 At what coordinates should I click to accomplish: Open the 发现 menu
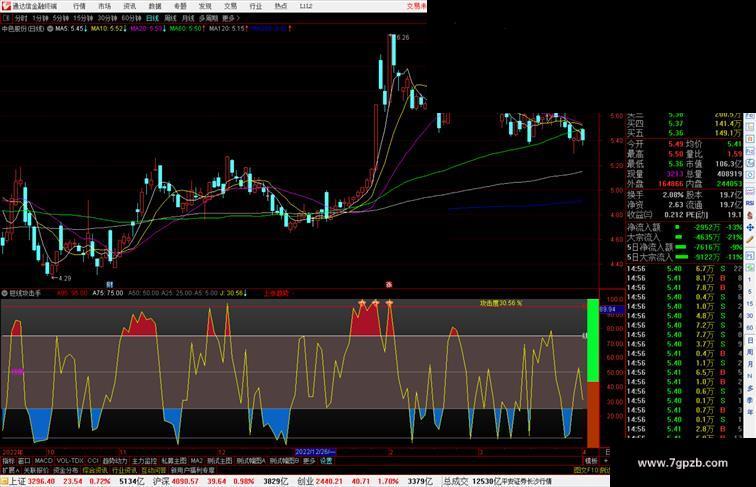(205, 6)
